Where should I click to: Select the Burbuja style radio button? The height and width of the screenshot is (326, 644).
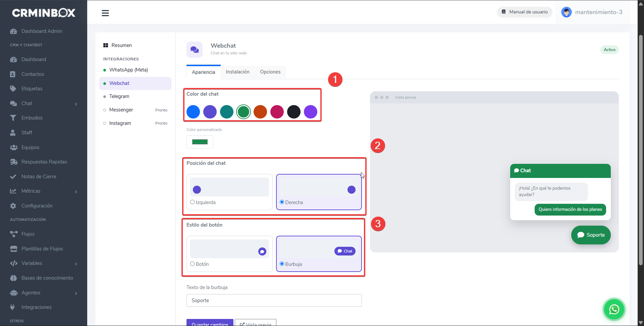pos(282,264)
